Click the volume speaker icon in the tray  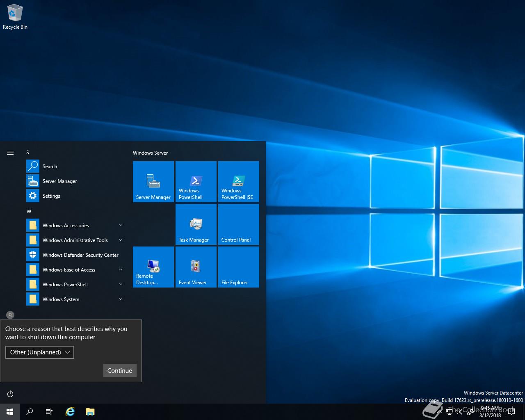point(459,412)
